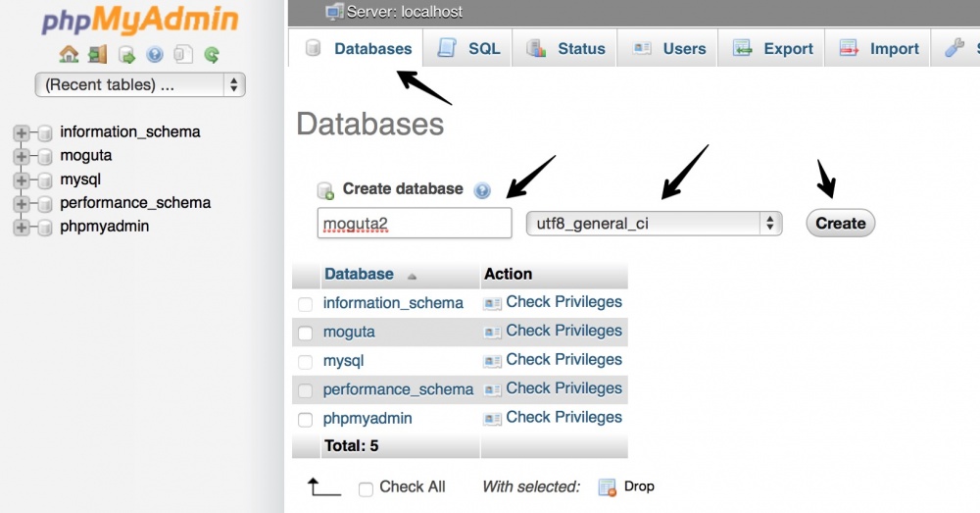Click the Log out door icon
This screenshot has width=980, height=513.
96,55
